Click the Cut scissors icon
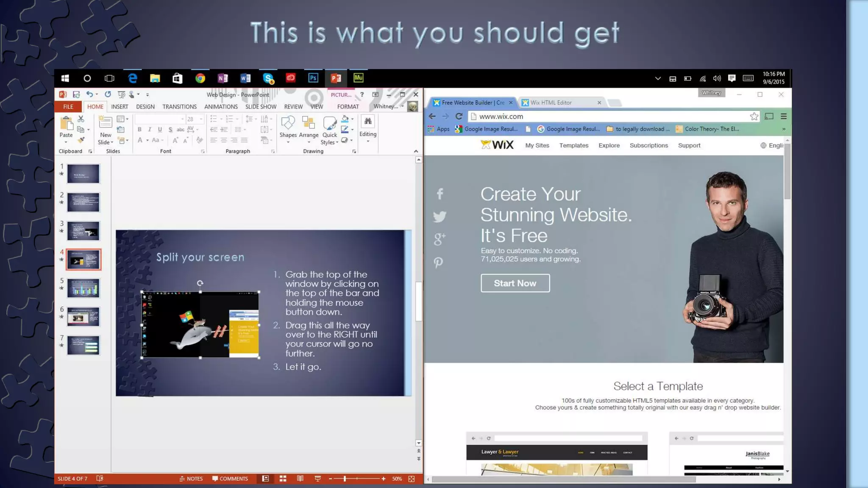The image size is (868, 488). point(81,119)
